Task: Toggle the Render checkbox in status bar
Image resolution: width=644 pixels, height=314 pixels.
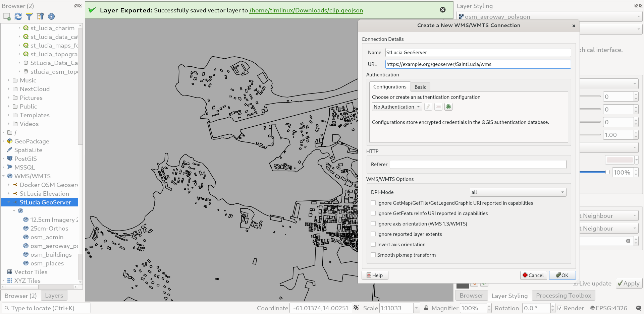Action: pos(560,308)
